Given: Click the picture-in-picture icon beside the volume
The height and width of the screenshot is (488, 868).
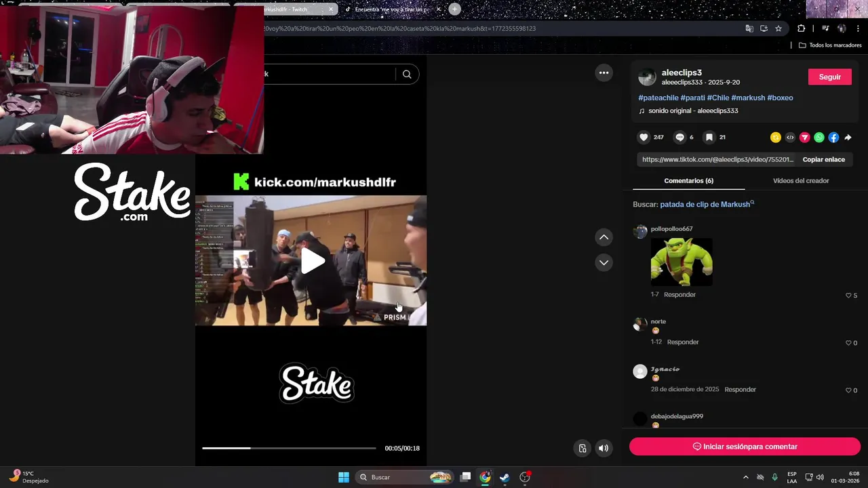Looking at the screenshot, I should tap(582, 448).
